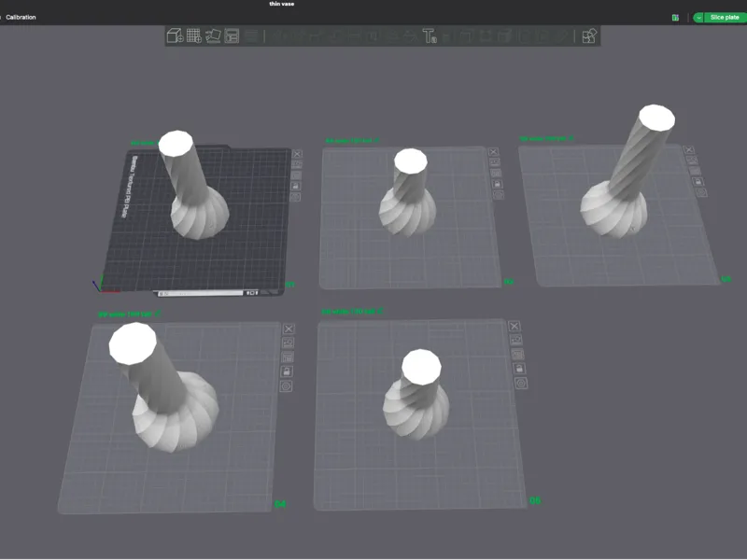Arrange objects on plate 02
The image size is (747, 560).
(496, 173)
